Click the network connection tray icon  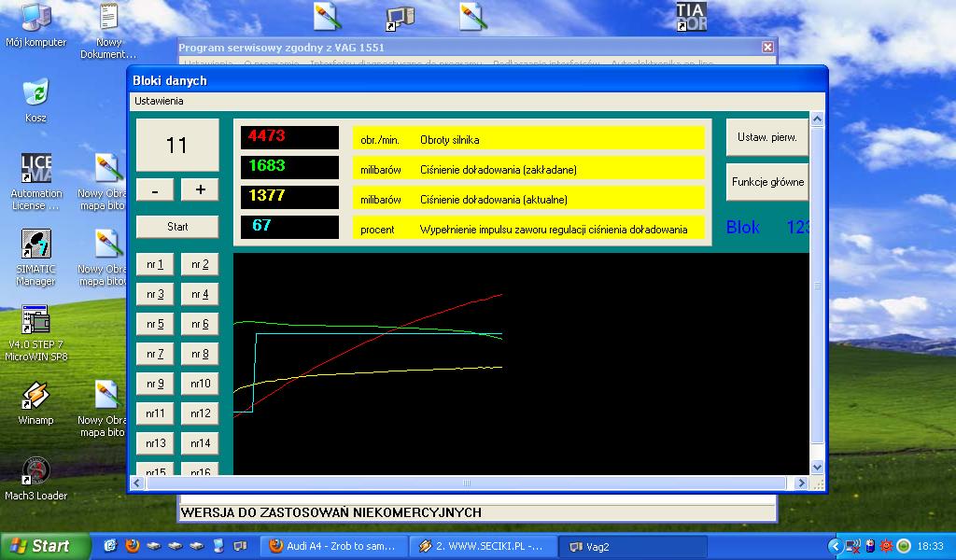click(853, 546)
